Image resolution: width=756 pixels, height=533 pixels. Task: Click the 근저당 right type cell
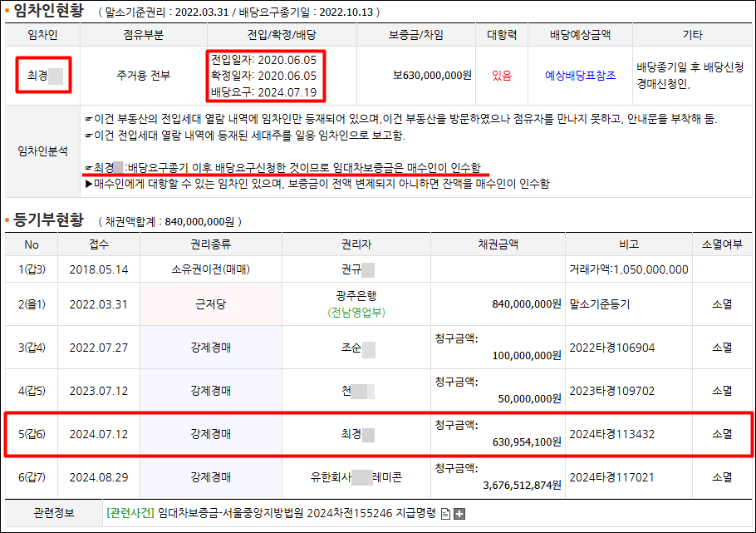pos(211,304)
